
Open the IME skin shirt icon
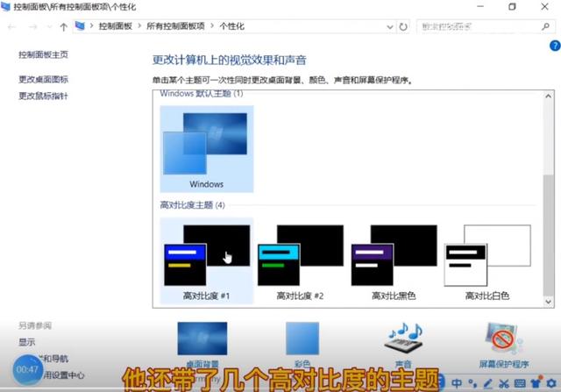pyautogui.click(x=536, y=382)
